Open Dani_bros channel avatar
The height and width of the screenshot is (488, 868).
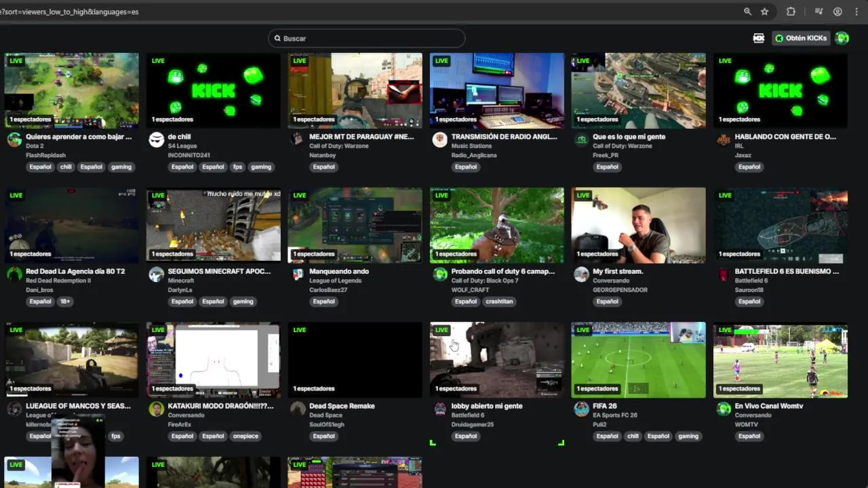click(x=14, y=274)
